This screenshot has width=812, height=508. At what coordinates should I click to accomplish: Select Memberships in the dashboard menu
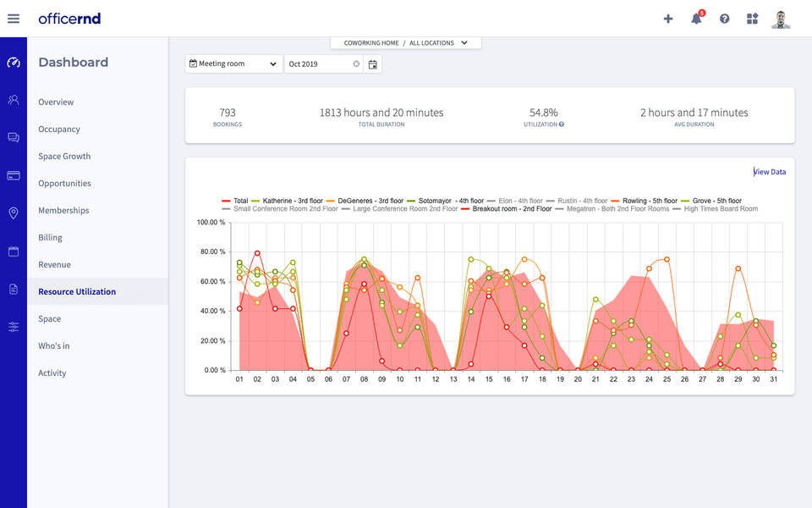[63, 211]
